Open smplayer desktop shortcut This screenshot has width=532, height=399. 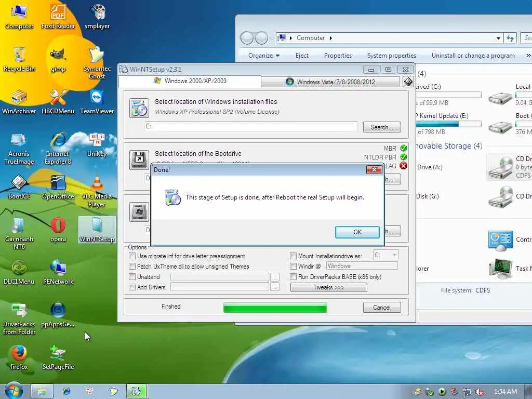coord(97,16)
